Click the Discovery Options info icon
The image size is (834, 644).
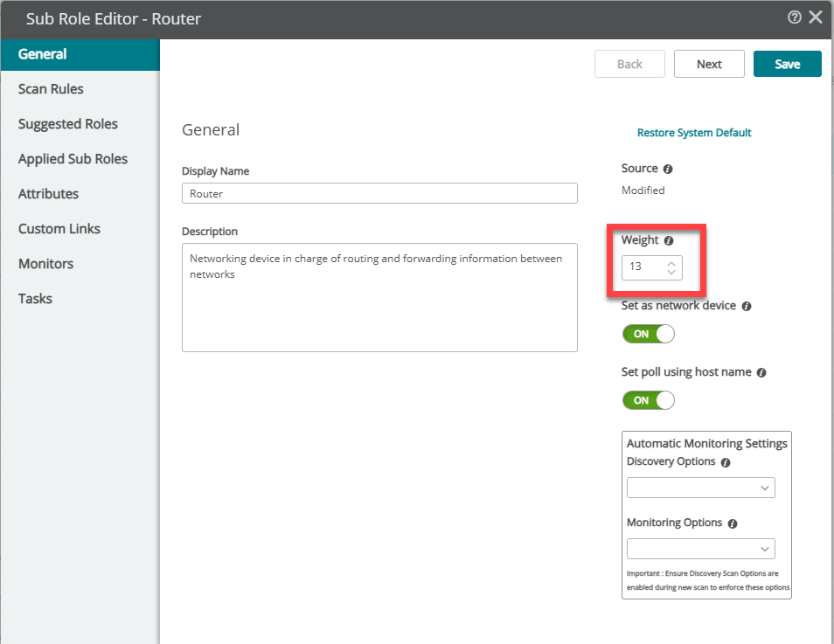click(x=726, y=462)
